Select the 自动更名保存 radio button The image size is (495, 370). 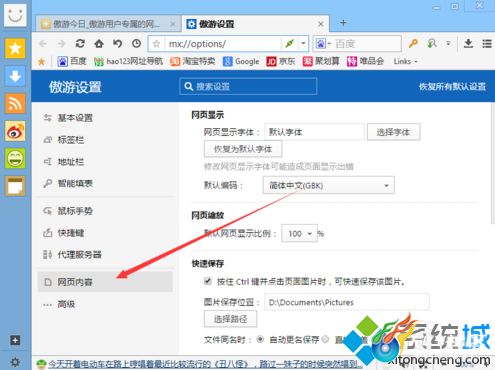260,339
